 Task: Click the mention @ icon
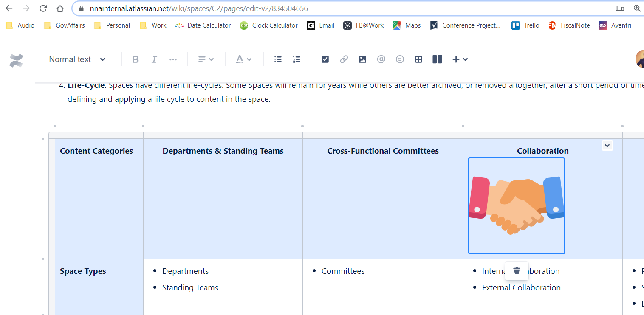(x=381, y=59)
